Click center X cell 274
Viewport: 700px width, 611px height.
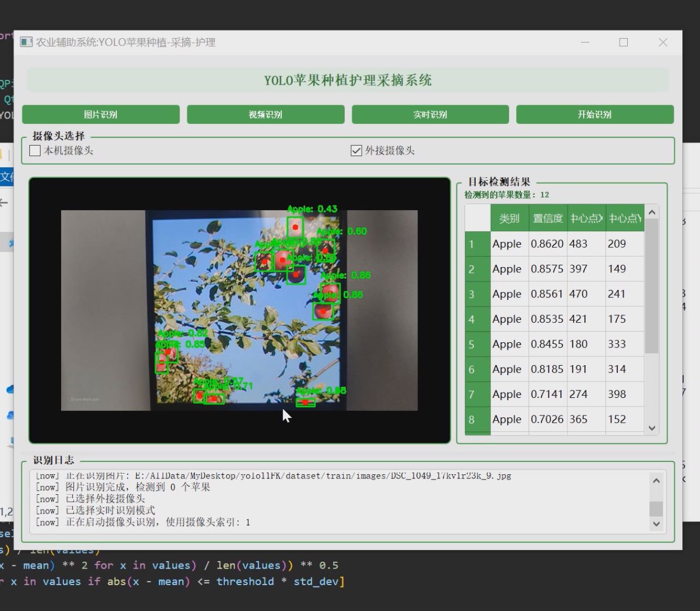pyautogui.click(x=587, y=394)
